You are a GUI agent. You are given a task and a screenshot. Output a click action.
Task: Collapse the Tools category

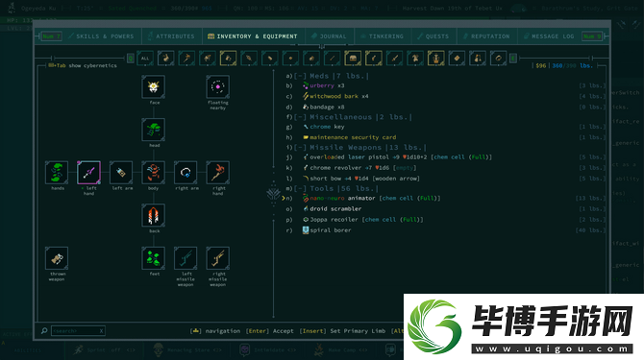tap(300, 188)
